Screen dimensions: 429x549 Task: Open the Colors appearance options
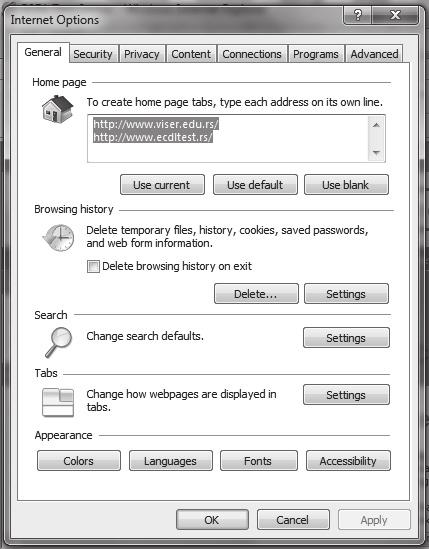79,461
